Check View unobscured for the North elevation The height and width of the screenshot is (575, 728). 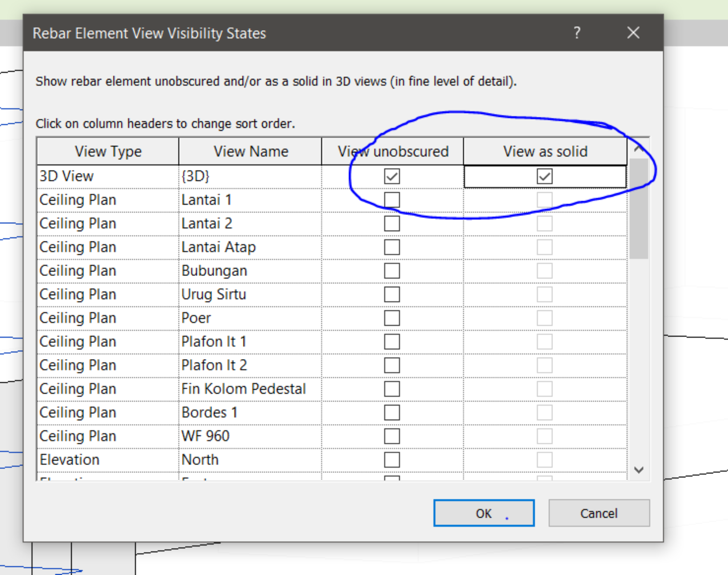coord(391,459)
